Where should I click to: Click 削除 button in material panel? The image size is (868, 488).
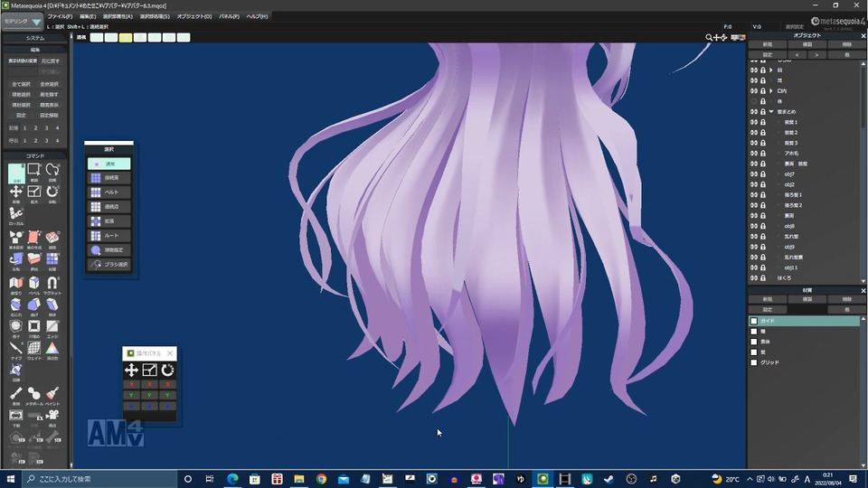coord(846,299)
